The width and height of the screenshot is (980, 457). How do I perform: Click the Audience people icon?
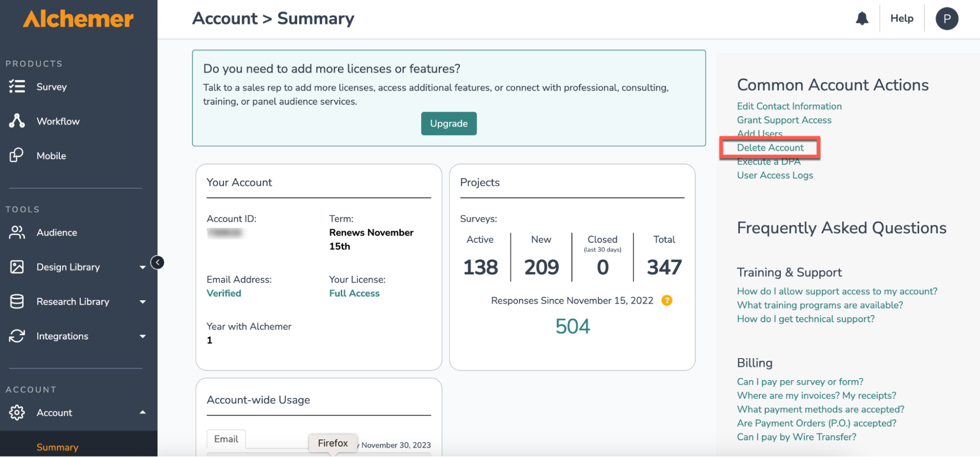click(17, 232)
